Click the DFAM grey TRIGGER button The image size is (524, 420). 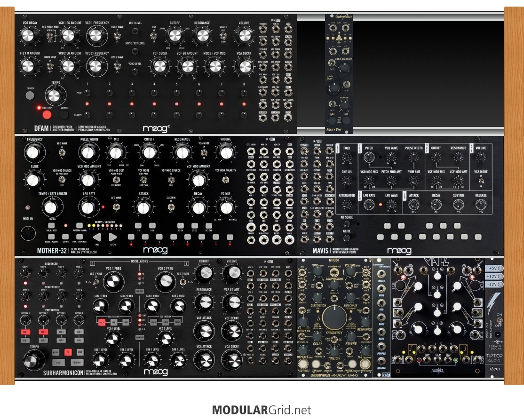tap(30, 95)
